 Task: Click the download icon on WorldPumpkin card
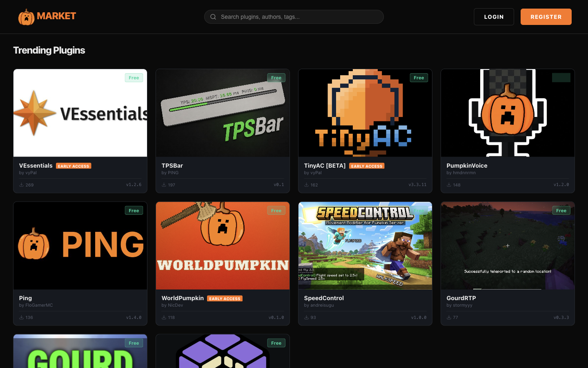pyautogui.click(x=164, y=317)
